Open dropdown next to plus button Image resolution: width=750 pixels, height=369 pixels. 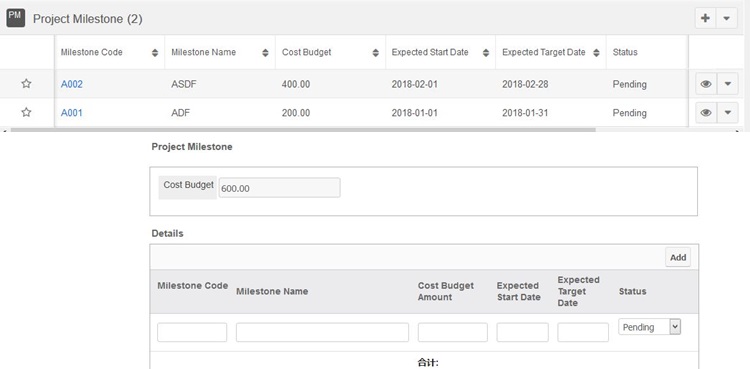click(727, 19)
